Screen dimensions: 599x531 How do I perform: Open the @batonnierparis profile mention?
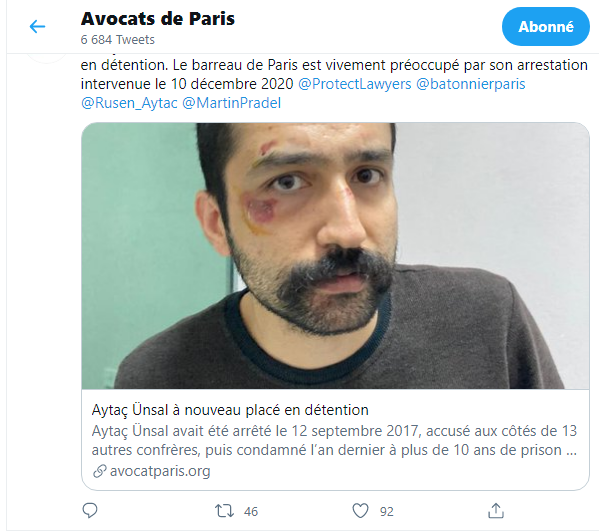tap(471, 84)
